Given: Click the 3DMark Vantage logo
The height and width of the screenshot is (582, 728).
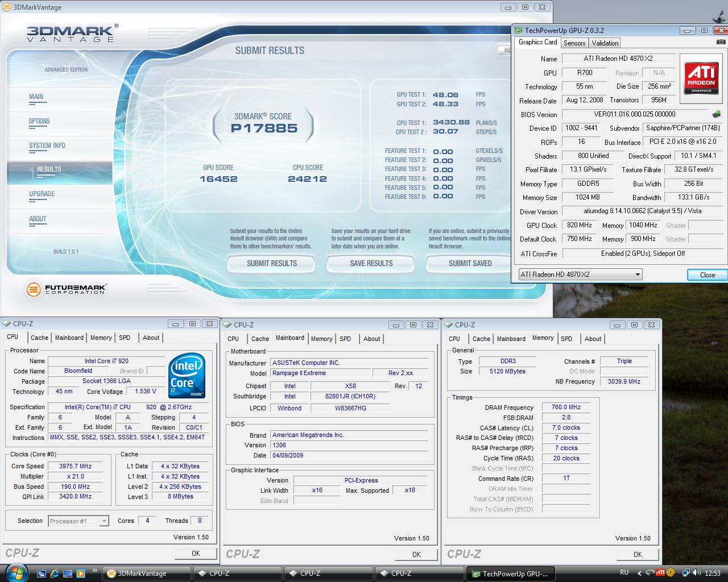Looking at the screenshot, I should point(72,33).
